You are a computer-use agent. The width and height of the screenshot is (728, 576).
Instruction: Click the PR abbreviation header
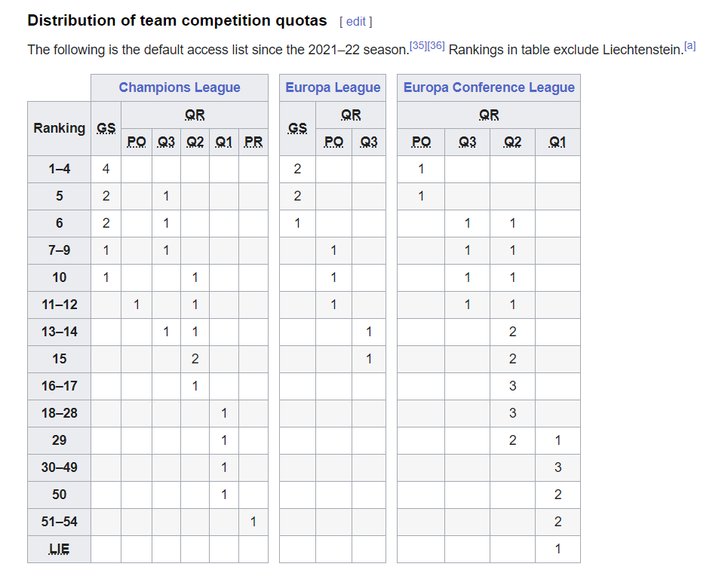pos(253,142)
